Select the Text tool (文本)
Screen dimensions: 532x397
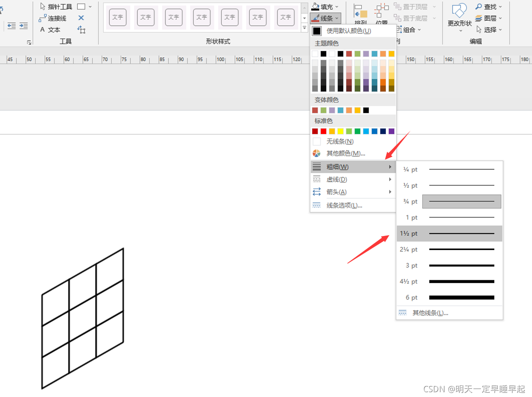tap(50, 29)
